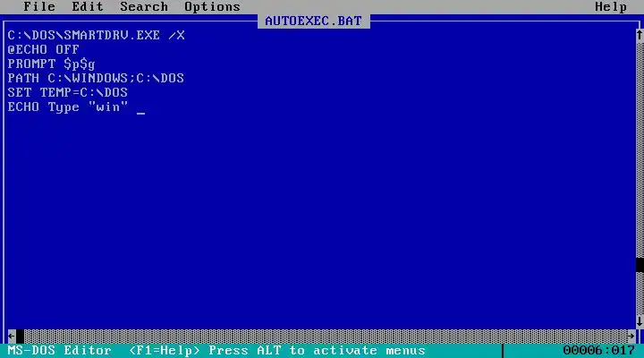Click the vertical scrollbar up arrow

point(640,35)
